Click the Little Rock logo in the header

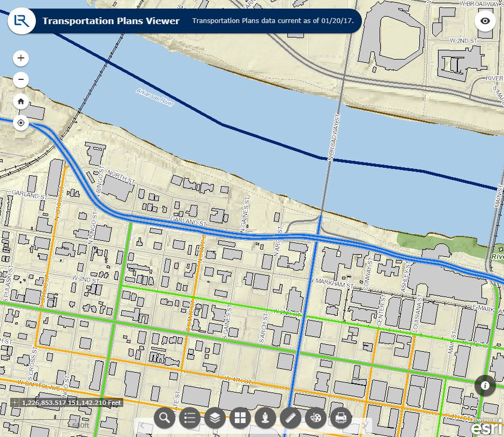pyautogui.click(x=21, y=21)
